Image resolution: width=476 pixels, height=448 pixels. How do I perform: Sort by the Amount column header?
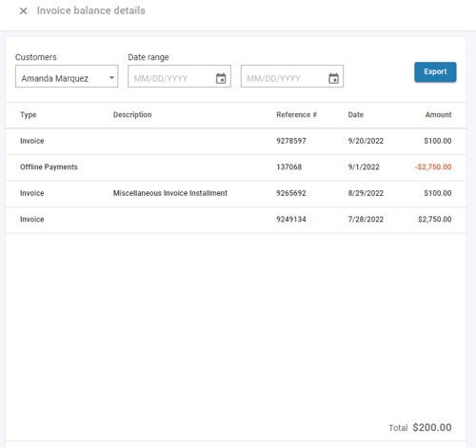438,115
